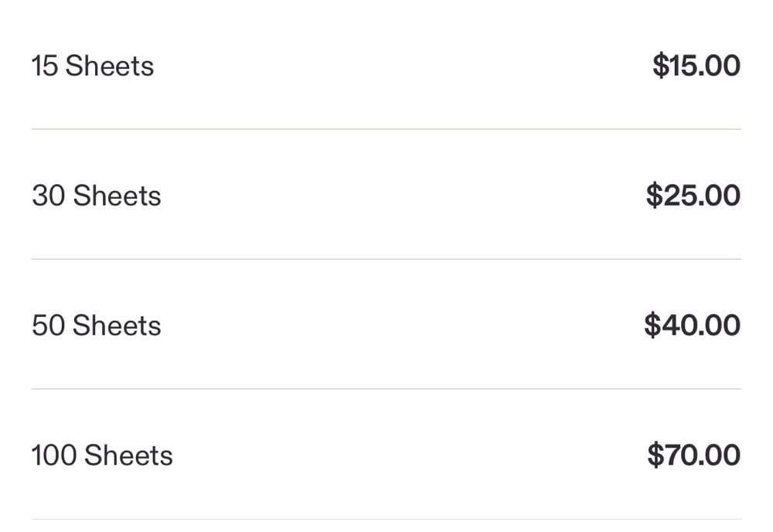
Task: Click the dollar sign in $40.00
Action: click(x=652, y=326)
